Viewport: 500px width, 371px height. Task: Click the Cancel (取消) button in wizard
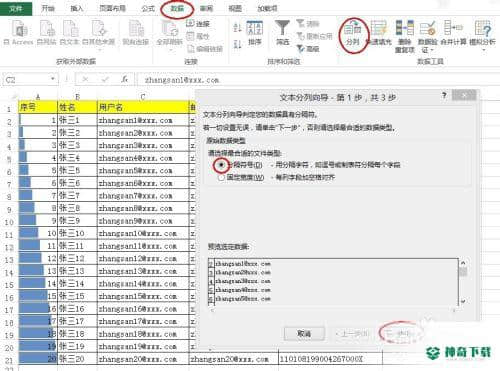[304, 333]
